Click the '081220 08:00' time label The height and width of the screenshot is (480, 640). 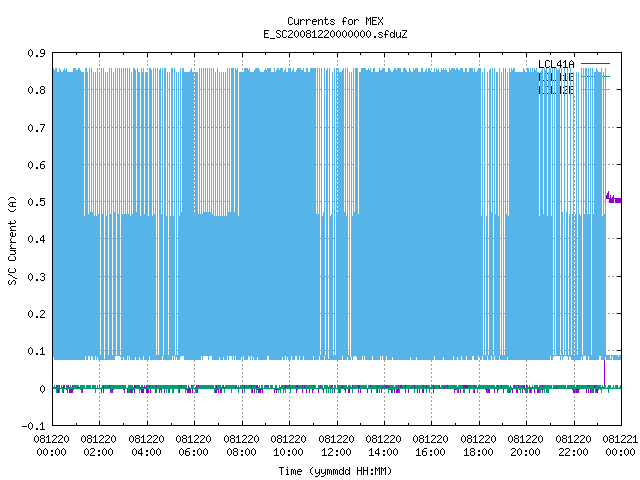[241, 446]
